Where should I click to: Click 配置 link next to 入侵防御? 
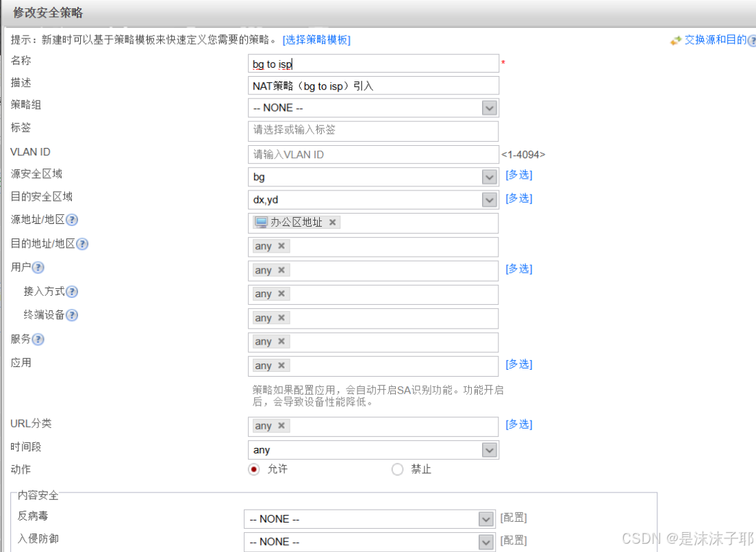point(514,541)
